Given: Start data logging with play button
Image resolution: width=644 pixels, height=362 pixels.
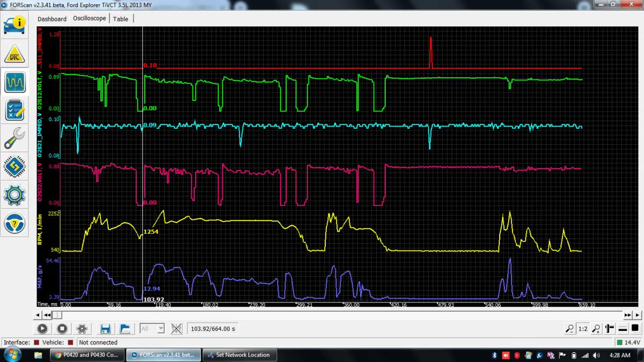Looking at the screenshot, I should [x=42, y=329].
